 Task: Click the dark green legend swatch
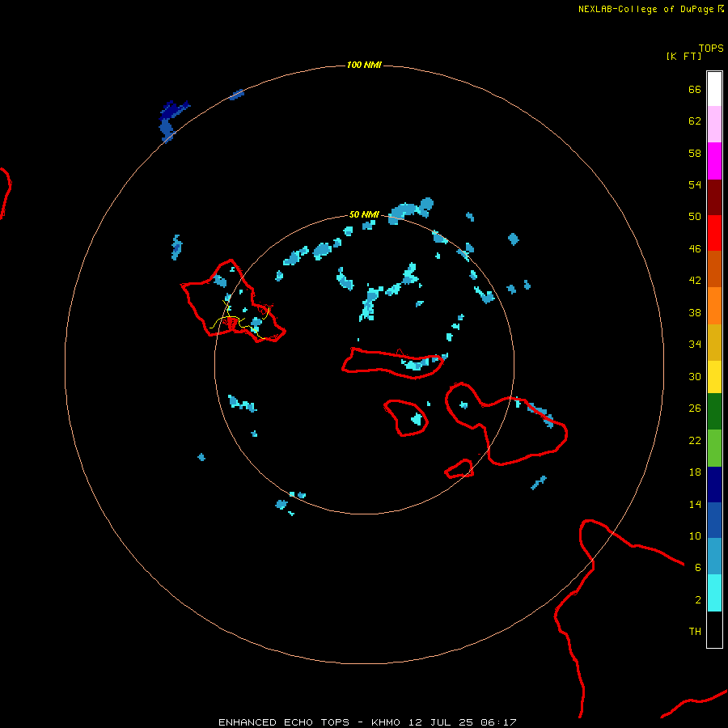coord(714,412)
